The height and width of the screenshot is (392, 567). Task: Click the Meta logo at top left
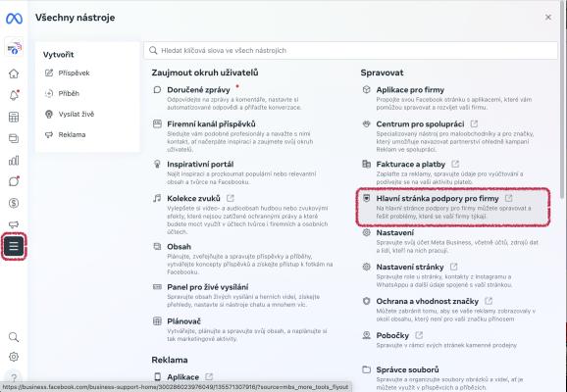14,18
